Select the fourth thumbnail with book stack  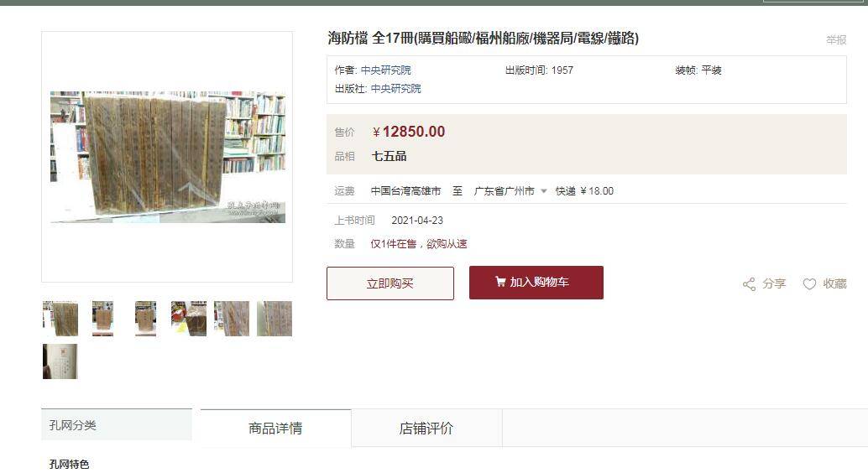pos(188,319)
